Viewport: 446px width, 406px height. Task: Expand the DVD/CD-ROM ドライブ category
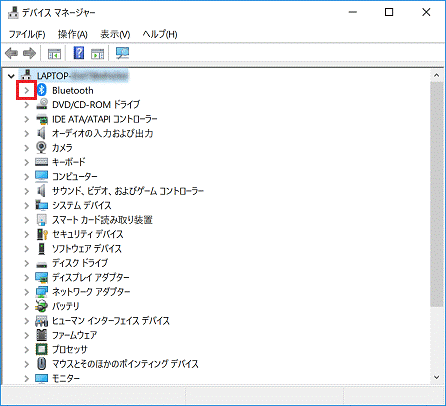click(27, 105)
